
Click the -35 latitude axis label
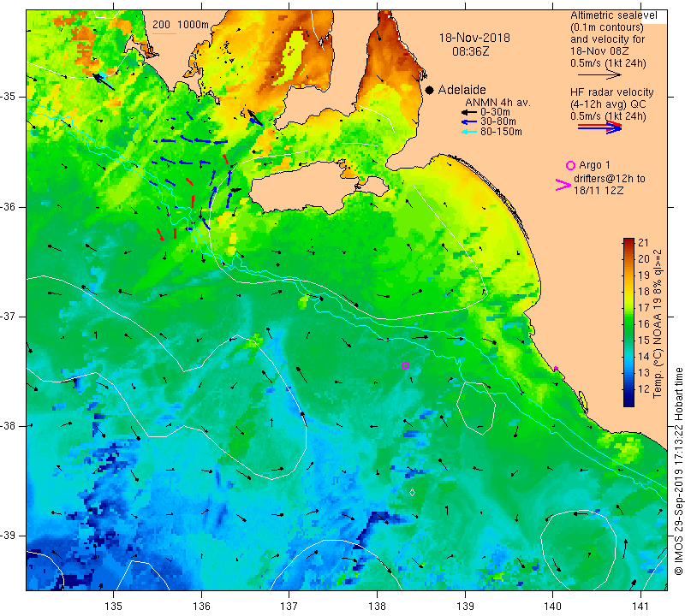point(9,97)
